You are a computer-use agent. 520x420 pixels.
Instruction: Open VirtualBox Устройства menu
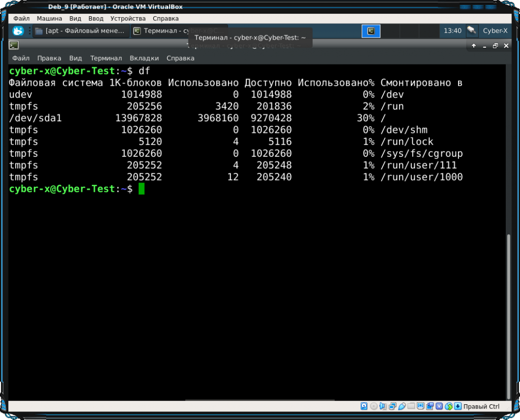tap(128, 18)
